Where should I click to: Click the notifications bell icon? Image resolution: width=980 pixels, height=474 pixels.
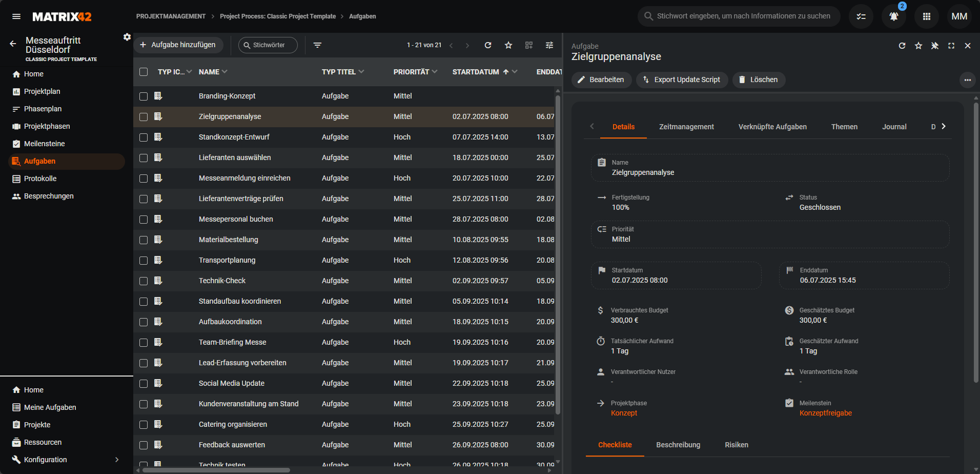(893, 16)
